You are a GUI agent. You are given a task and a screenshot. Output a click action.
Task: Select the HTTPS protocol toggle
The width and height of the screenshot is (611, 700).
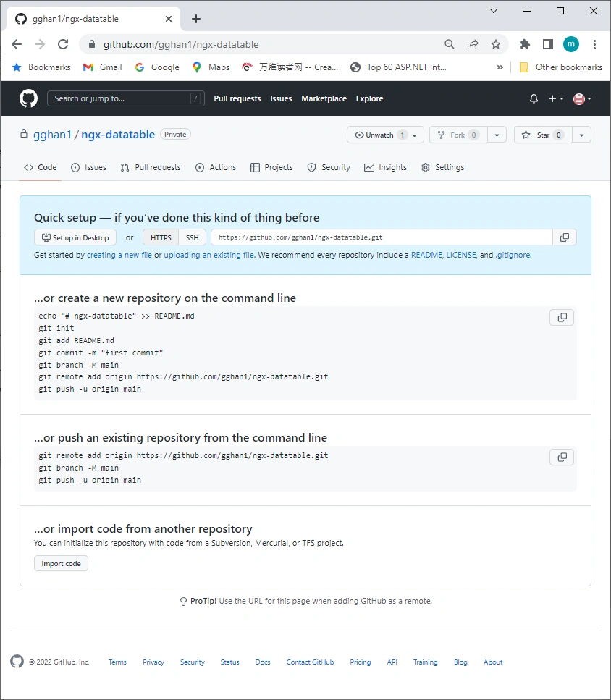(161, 237)
